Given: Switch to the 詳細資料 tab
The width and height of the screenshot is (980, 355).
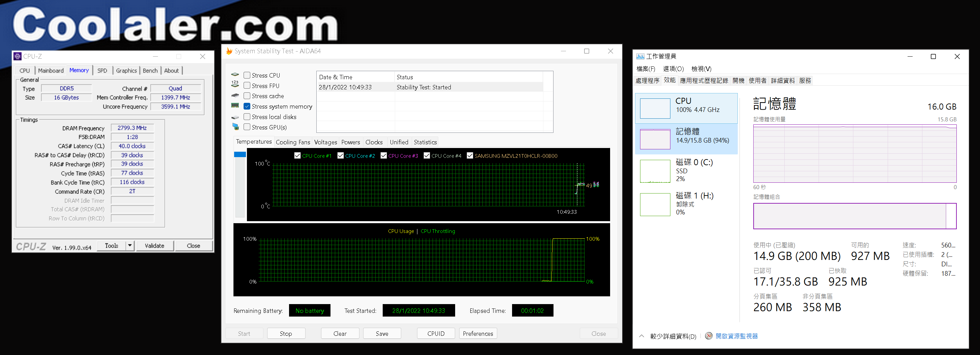Looking at the screenshot, I should pyautogui.click(x=783, y=81).
